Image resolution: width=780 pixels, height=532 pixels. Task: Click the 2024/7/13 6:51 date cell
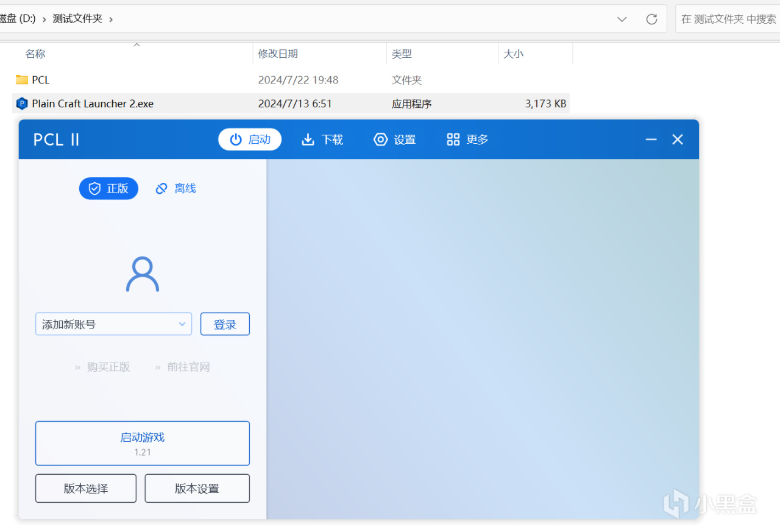295,104
